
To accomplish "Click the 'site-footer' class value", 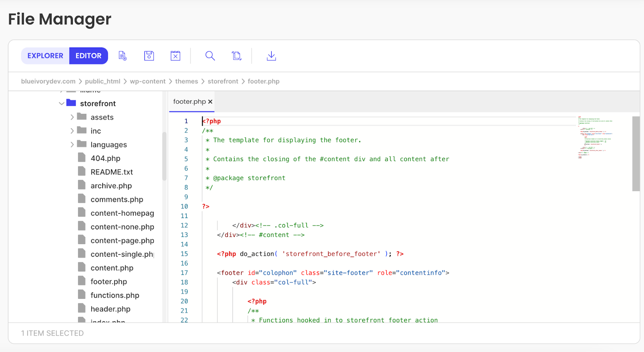I will pyautogui.click(x=348, y=273).
